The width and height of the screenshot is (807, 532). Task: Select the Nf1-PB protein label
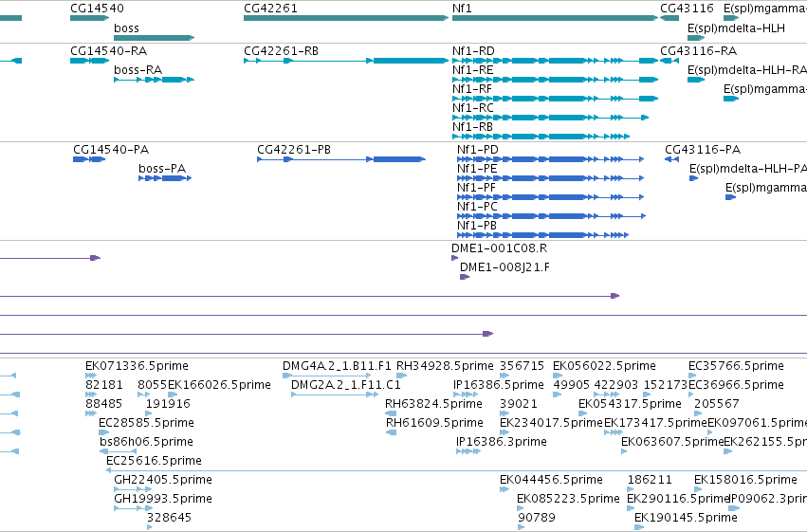pyautogui.click(x=477, y=226)
